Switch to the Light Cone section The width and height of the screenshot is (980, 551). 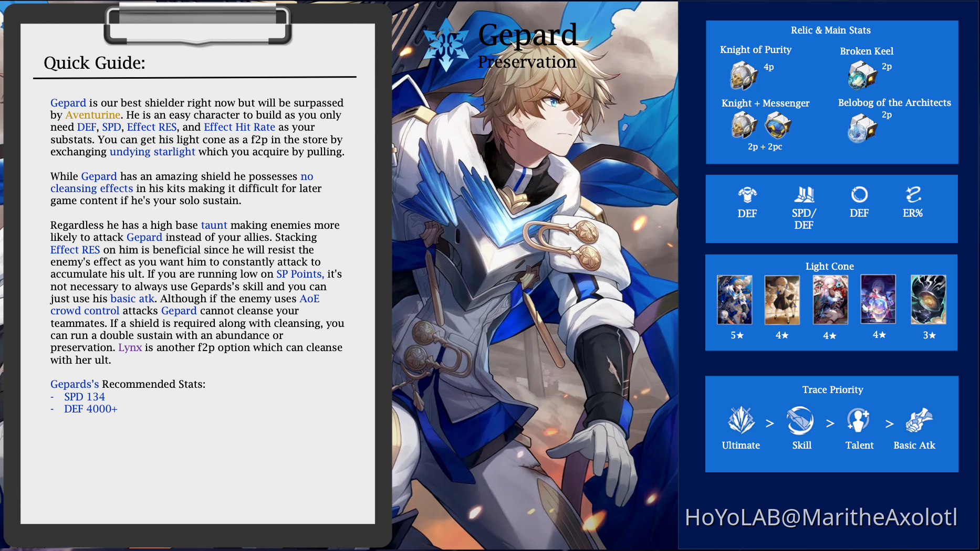(x=830, y=266)
